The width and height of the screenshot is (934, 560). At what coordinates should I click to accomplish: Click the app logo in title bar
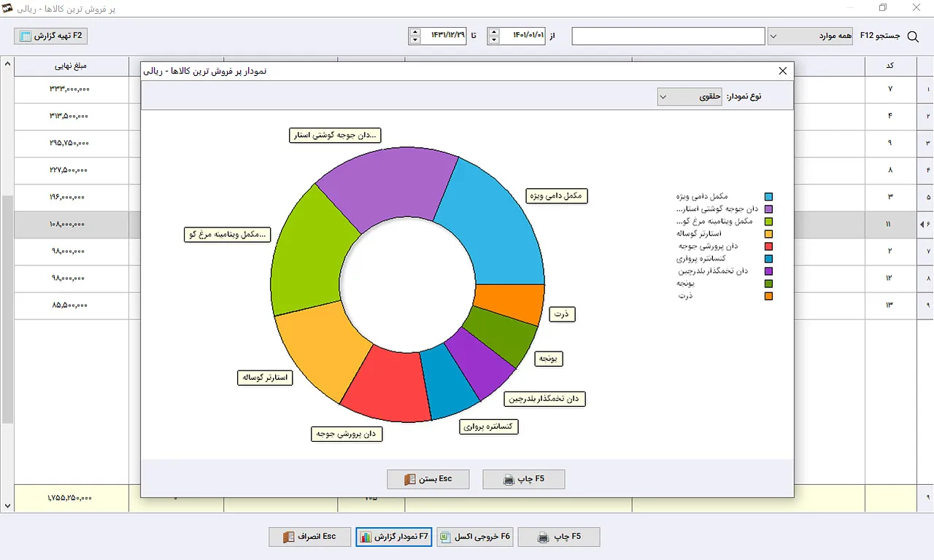(9, 8)
